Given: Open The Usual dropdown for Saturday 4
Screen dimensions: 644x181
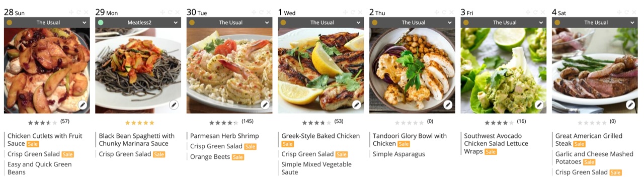Looking at the screenshot, I should point(595,23).
